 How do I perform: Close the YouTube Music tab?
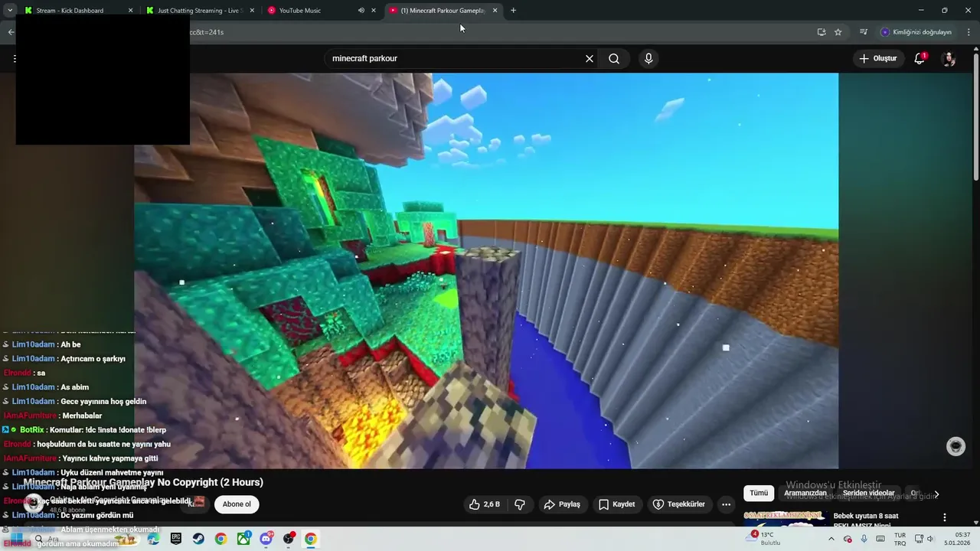point(374,11)
